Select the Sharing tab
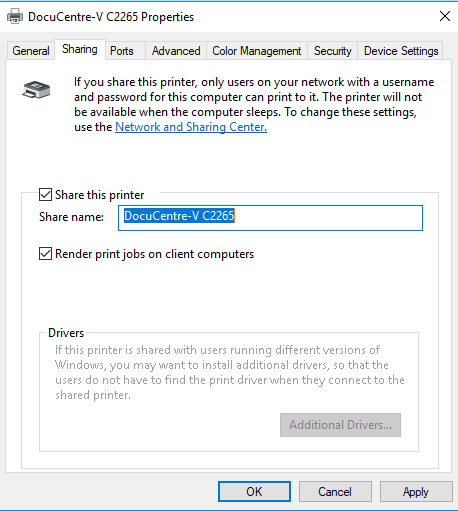The image size is (458, 511). [80, 49]
